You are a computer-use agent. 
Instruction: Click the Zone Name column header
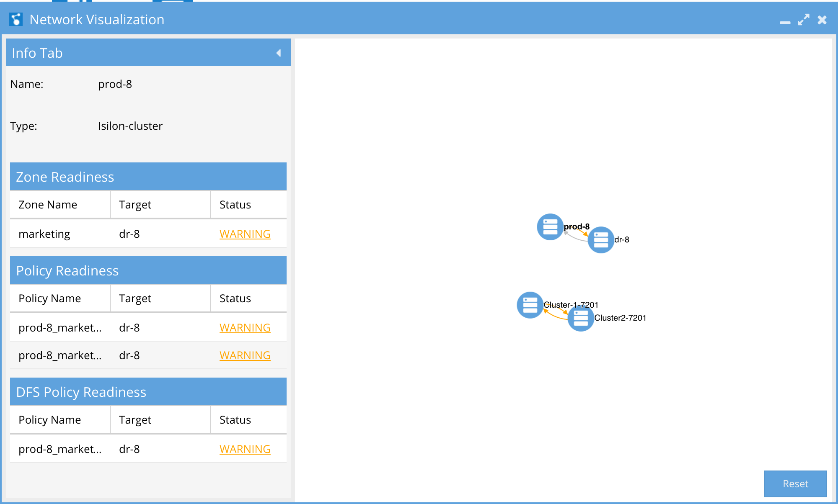60,205
